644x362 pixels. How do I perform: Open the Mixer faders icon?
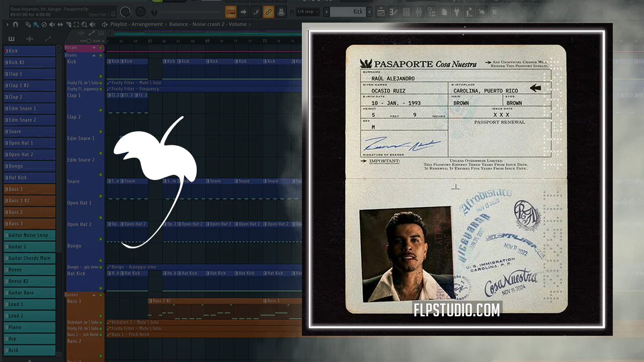(x=419, y=12)
